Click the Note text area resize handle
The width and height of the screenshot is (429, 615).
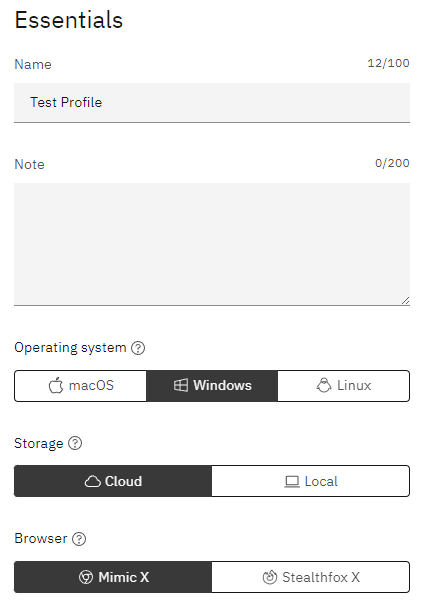pyautogui.click(x=405, y=301)
